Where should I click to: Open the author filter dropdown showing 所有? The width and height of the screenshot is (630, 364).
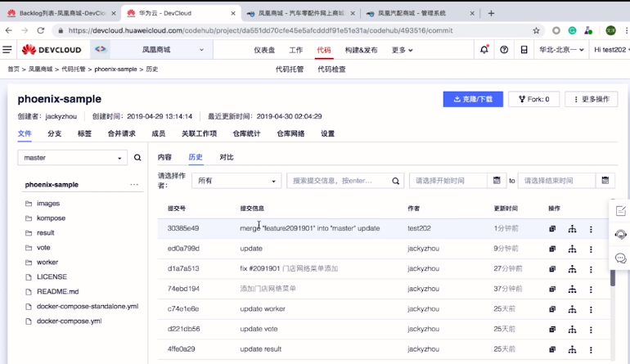click(x=236, y=181)
